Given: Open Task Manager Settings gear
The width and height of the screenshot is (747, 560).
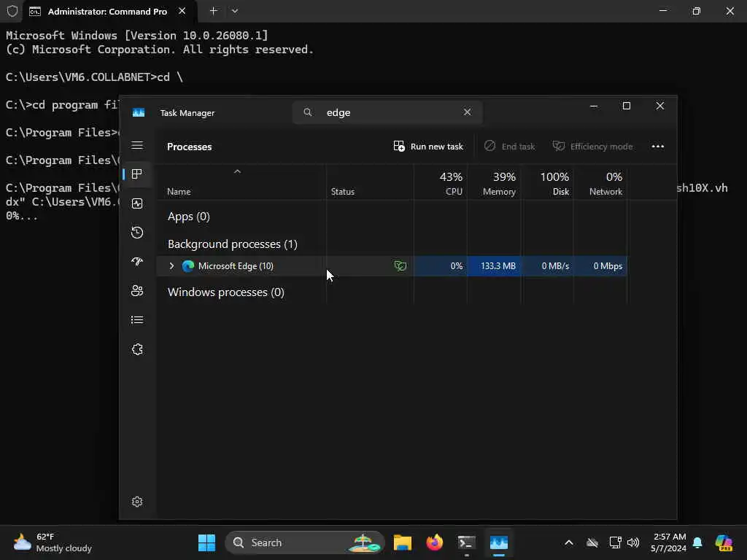Looking at the screenshot, I should coord(137,502).
